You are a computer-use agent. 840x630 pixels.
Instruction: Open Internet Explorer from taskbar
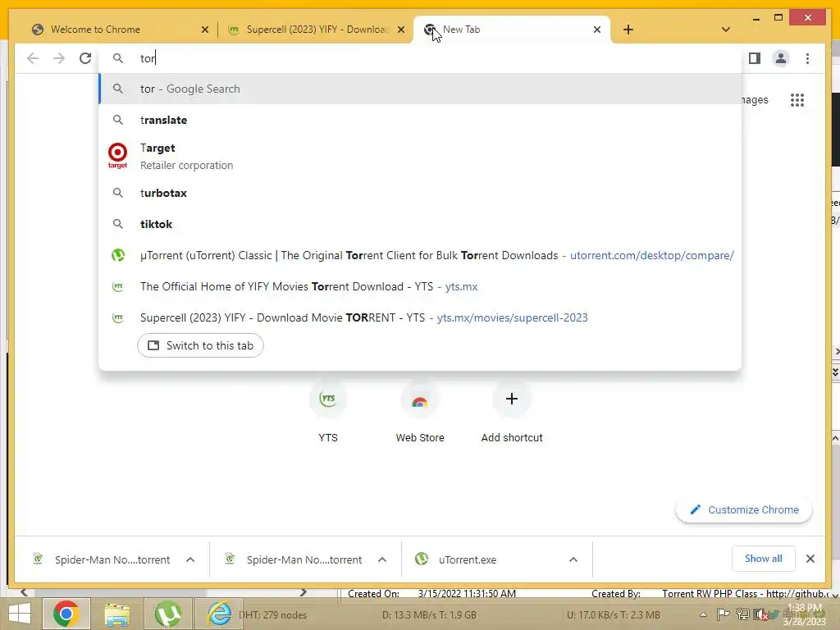pyautogui.click(x=219, y=614)
